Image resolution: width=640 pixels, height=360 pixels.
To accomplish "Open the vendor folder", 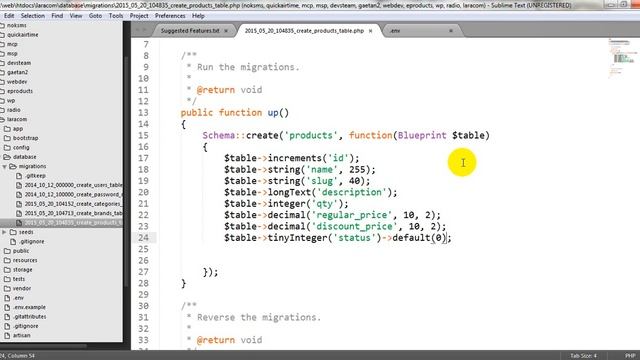I will (22, 289).
